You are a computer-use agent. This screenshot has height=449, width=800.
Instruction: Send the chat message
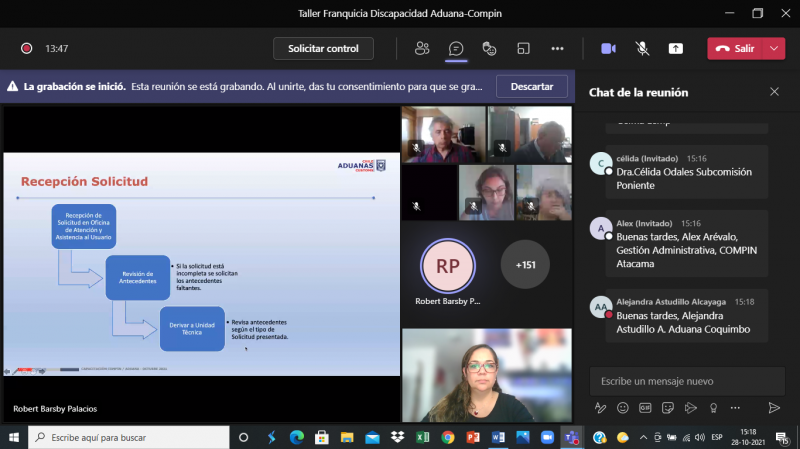[774, 408]
